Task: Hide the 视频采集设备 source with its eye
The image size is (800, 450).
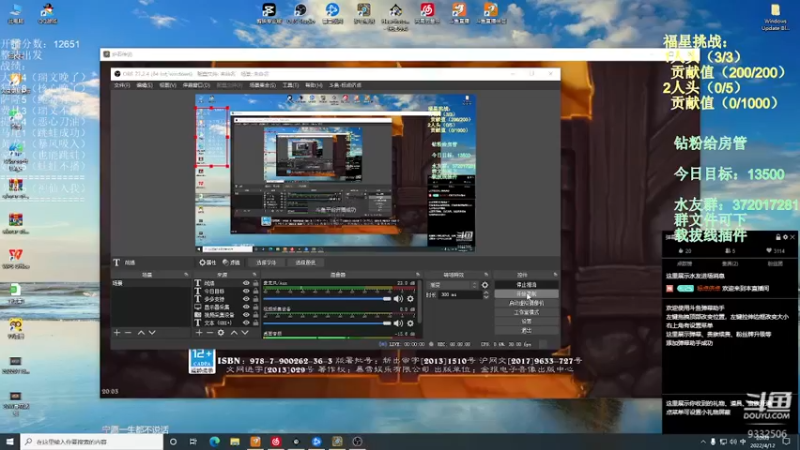Action: (246, 315)
